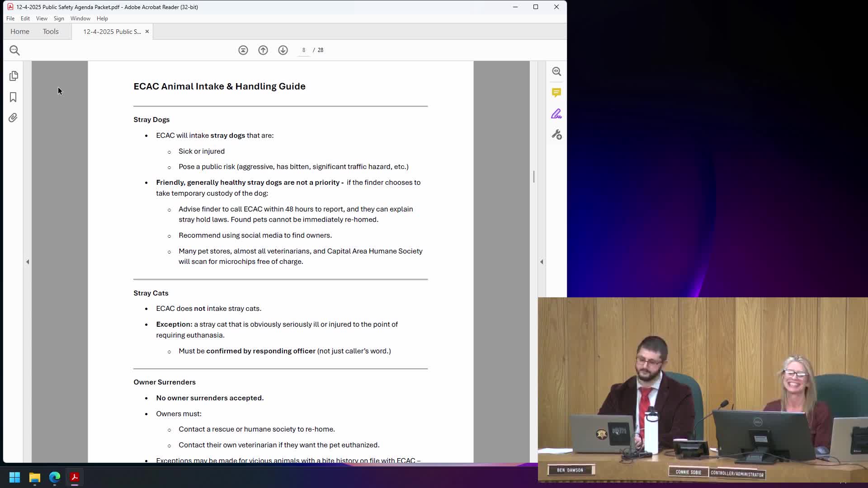The height and width of the screenshot is (488, 868).
Task: Click the page display scrolling mode icon
Action: pyautogui.click(x=243, y=50)
